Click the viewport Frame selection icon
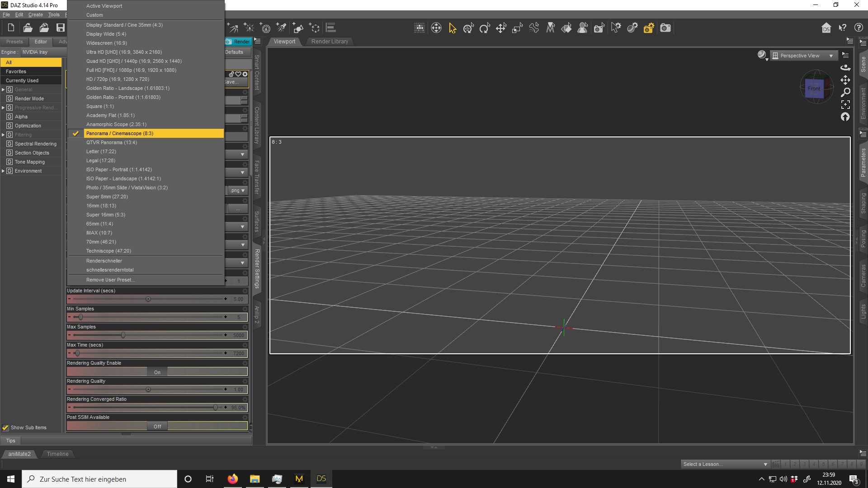868x488 pixels. tap(845, 104)
